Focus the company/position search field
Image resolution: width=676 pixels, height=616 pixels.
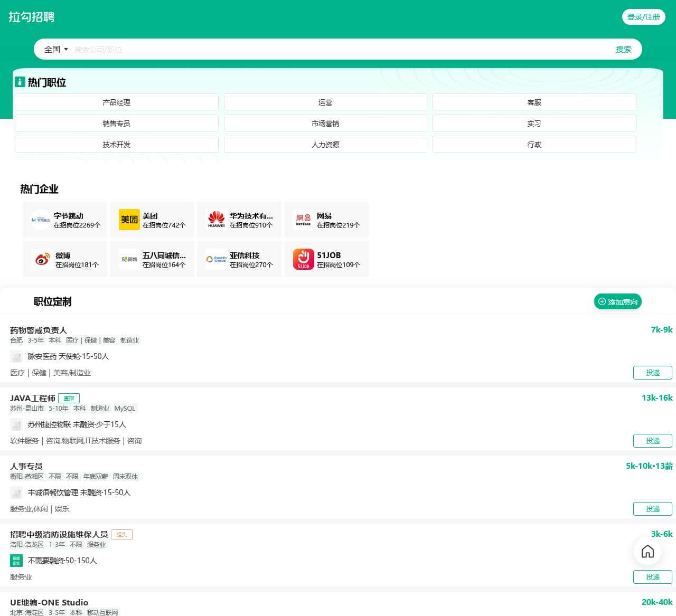pyautogui.click(x=338, y=49)
